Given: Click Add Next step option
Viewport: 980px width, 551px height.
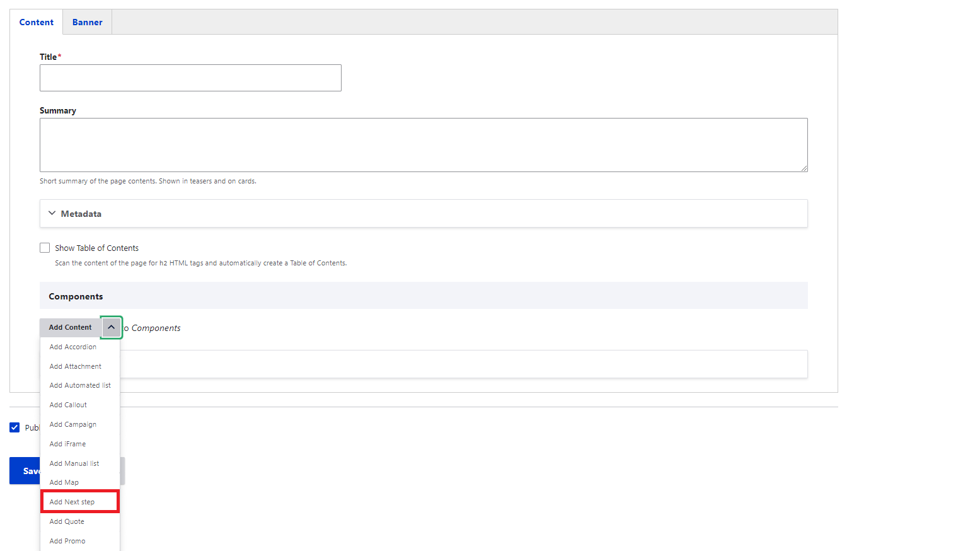Looking at the screenshot, I should (x=72, y=502).
